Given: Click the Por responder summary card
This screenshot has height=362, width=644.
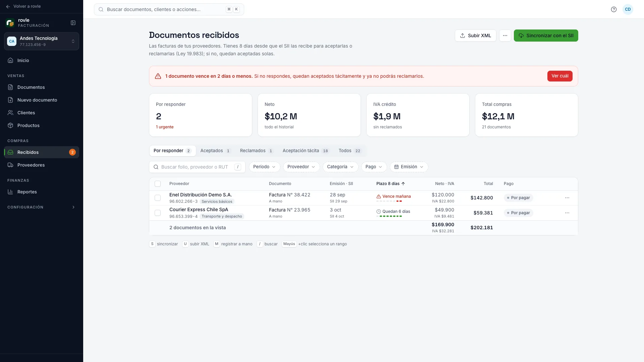Looking at the screenshot, I should (x=201, y=115).
